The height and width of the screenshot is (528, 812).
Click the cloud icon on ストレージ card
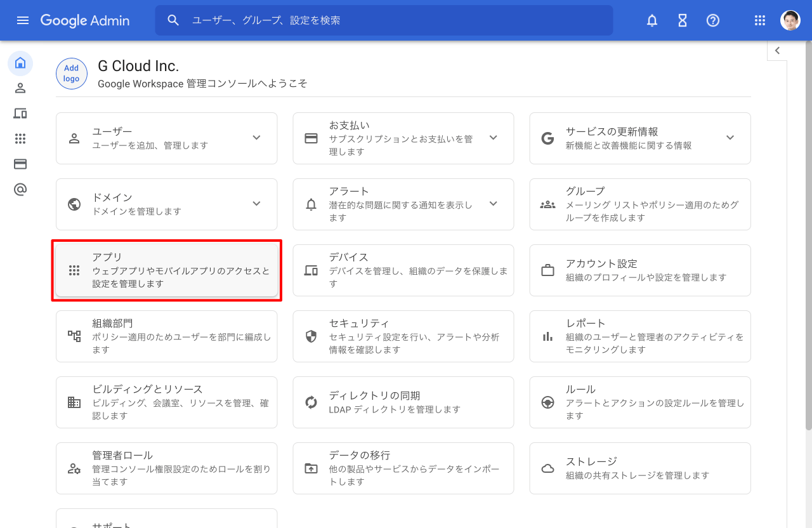(x=547, y=468)
